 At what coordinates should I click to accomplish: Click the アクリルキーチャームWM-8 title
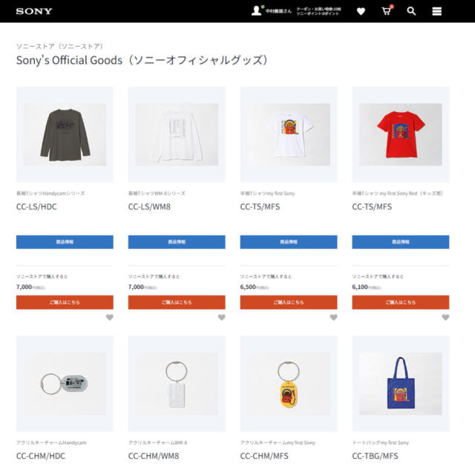tap(157, 443)
